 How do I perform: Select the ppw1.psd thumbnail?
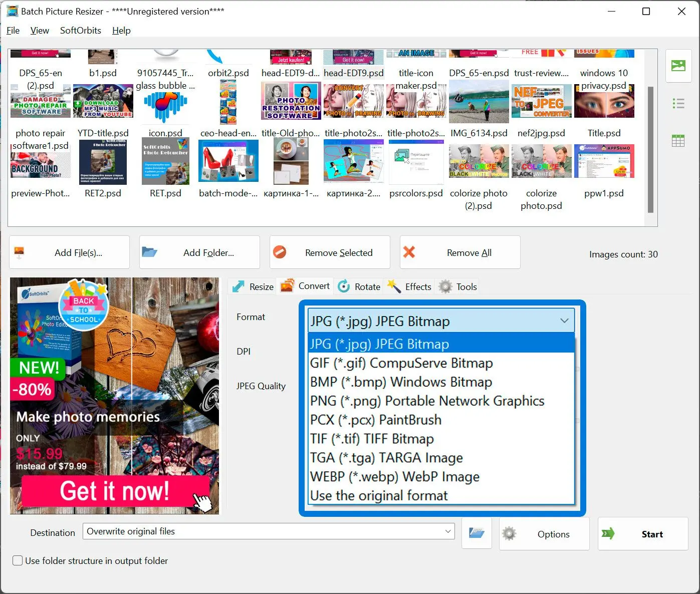click(x=604, y=161)
